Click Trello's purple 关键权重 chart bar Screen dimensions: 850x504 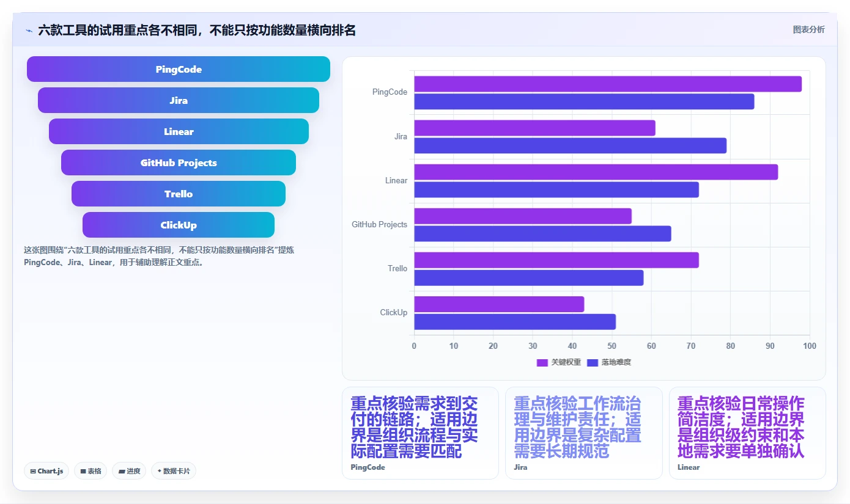coord(556,260)
